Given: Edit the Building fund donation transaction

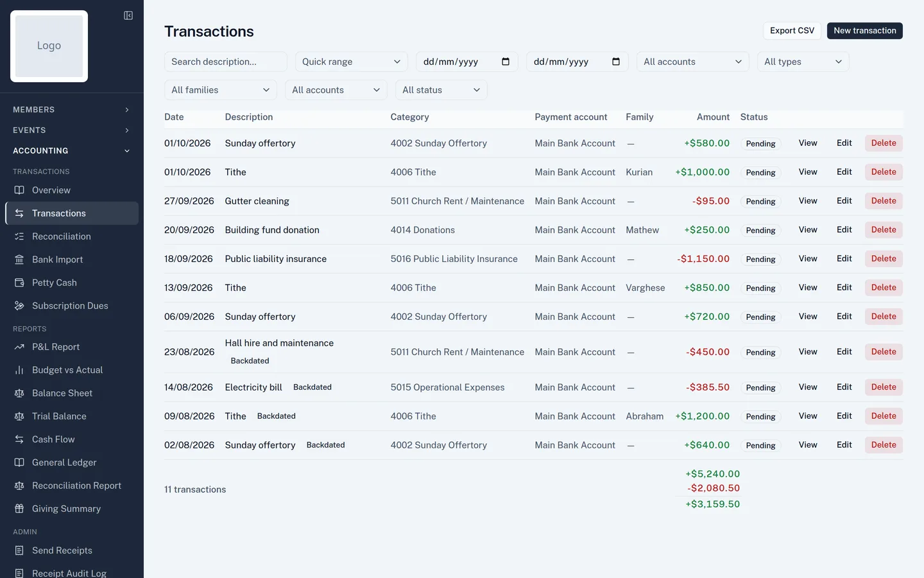Looking at the screenshot, I should click(844, 230).
